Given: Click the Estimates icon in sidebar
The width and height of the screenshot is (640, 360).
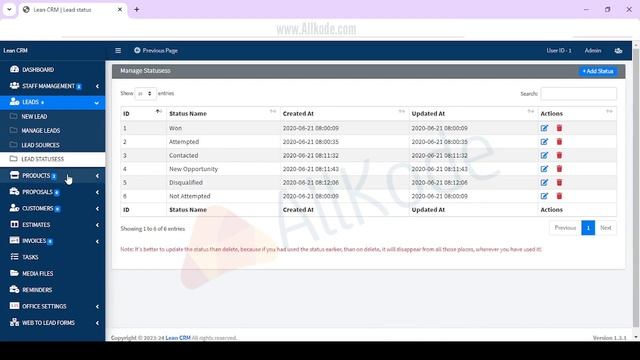Looking at the screenshot, I should pos(14,224).
